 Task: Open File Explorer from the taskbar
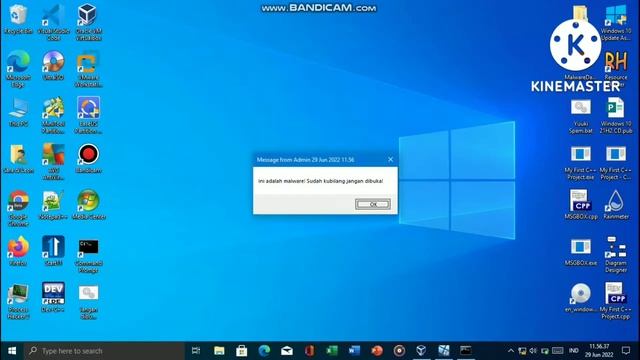point(219,351)
